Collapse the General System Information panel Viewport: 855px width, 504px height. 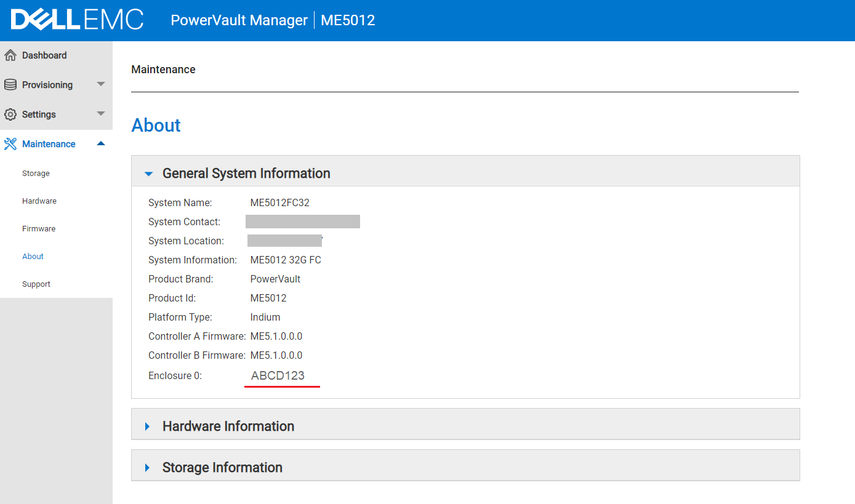tap(246, 173)
